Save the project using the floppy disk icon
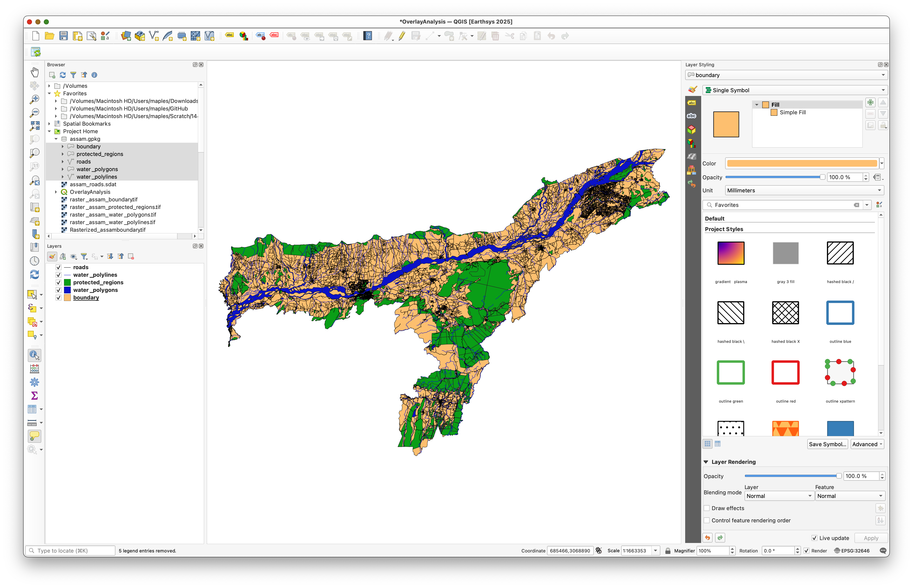Image resolution: width=913 pixels, height=588 pixels. tap(63, 36)
